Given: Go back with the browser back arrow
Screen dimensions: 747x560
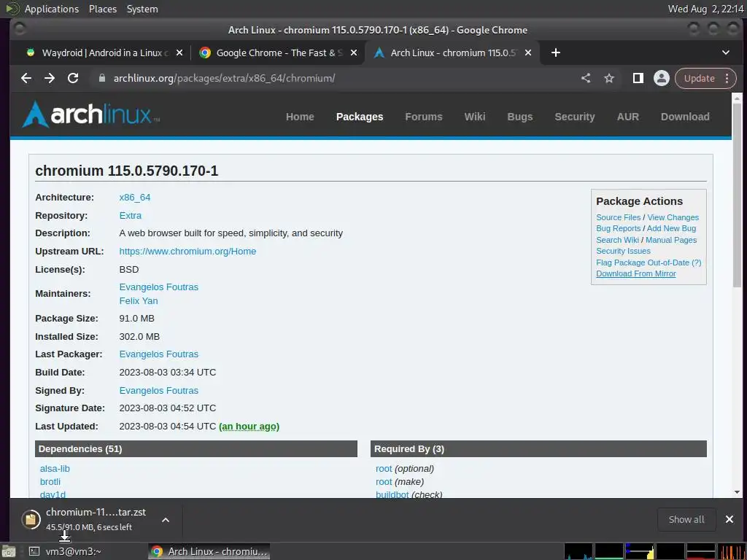Looking at the screenshot, I should pos(26,78).
